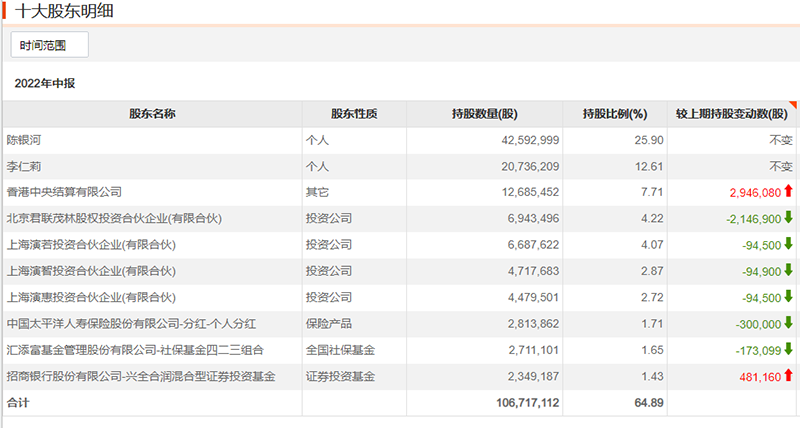Click red up arrow for 香港中央结算有限公司
Image resolution: width=800 pixels, height=428 pixels.
(x=788, y=192)
